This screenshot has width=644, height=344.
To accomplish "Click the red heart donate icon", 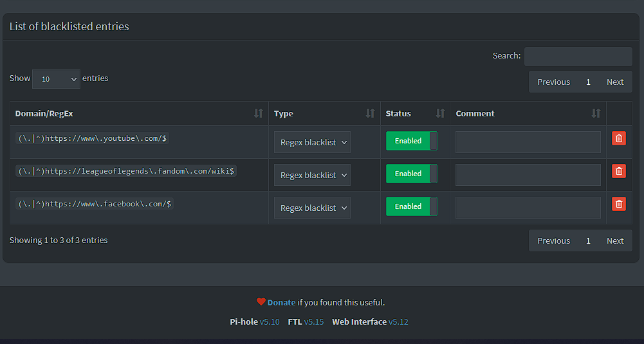I will click(x=261, y=302).
